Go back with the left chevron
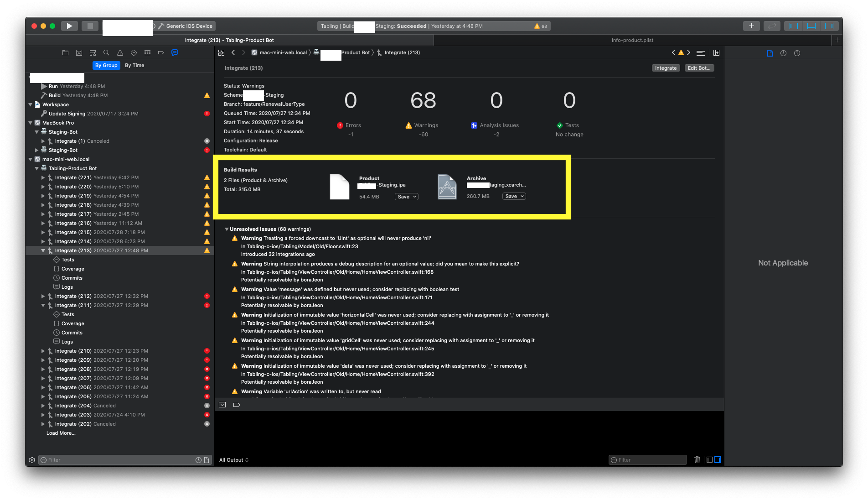Viewport: 868px width, 500px height. tap(233, 53)
